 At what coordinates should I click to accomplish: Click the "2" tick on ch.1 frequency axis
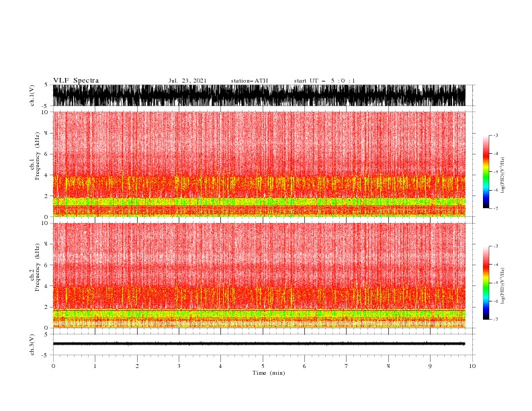(46, 196)
